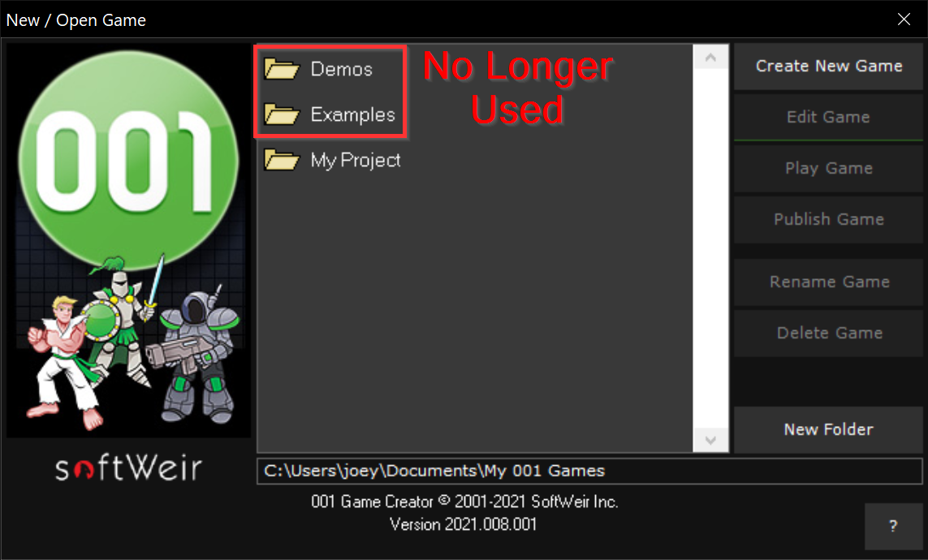
Task: Click the games directory path field
Action: (589, 471)
